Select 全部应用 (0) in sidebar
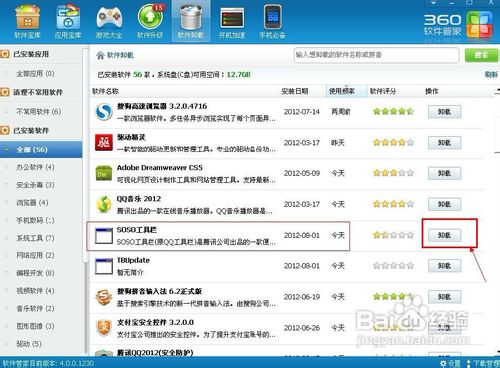The height and width of the screenshot is (368, 500). pyautogui.click(x=35, y=73)
